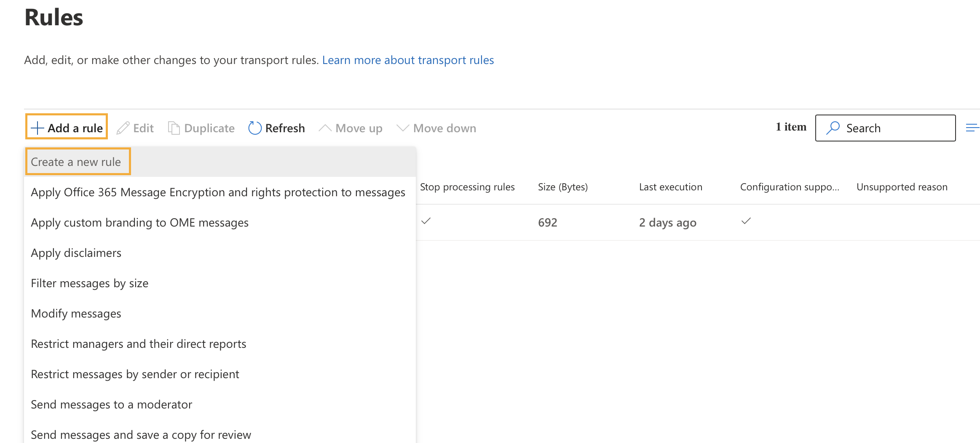Click the Move down chevron icon

[x=403, y=128]
